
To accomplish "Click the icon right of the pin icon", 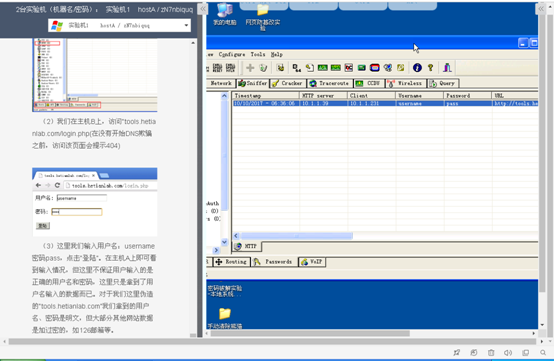I will (474, 352).
